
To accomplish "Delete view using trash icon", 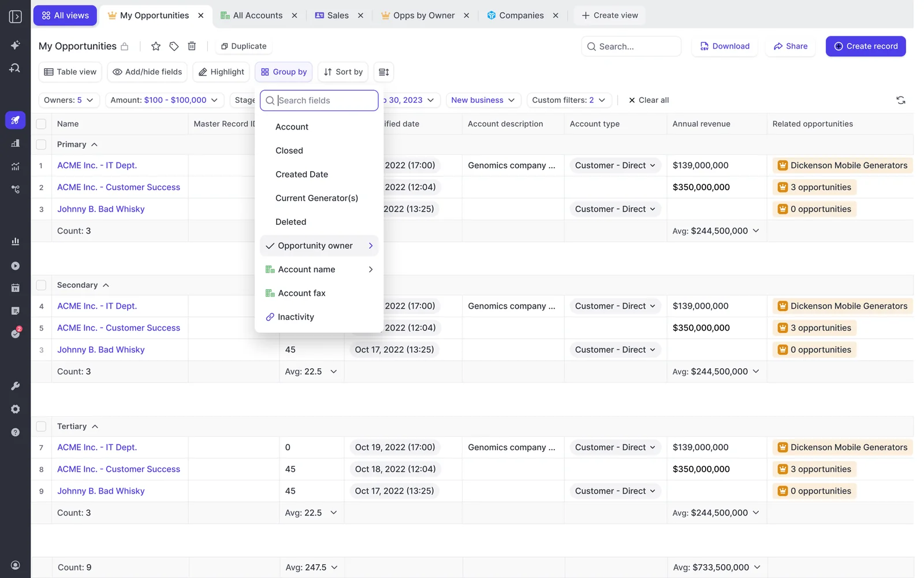I will pos(192,46).
